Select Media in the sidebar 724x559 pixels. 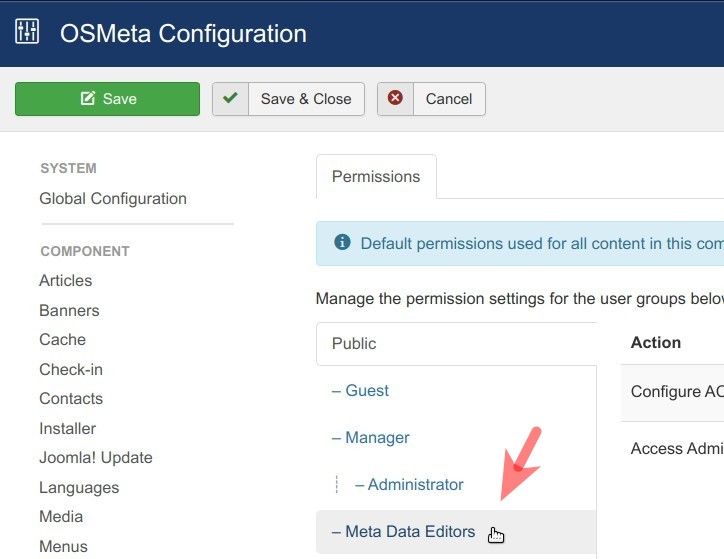click(x=61, y=517)
